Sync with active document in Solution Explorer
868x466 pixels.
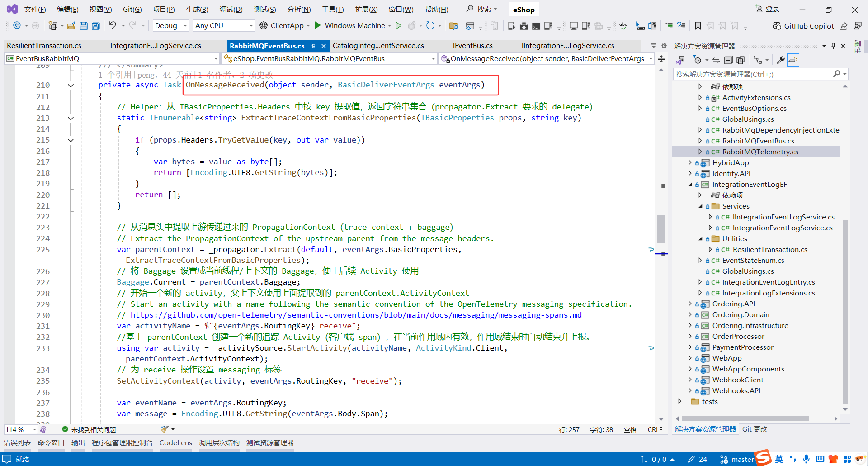[716, 60]
